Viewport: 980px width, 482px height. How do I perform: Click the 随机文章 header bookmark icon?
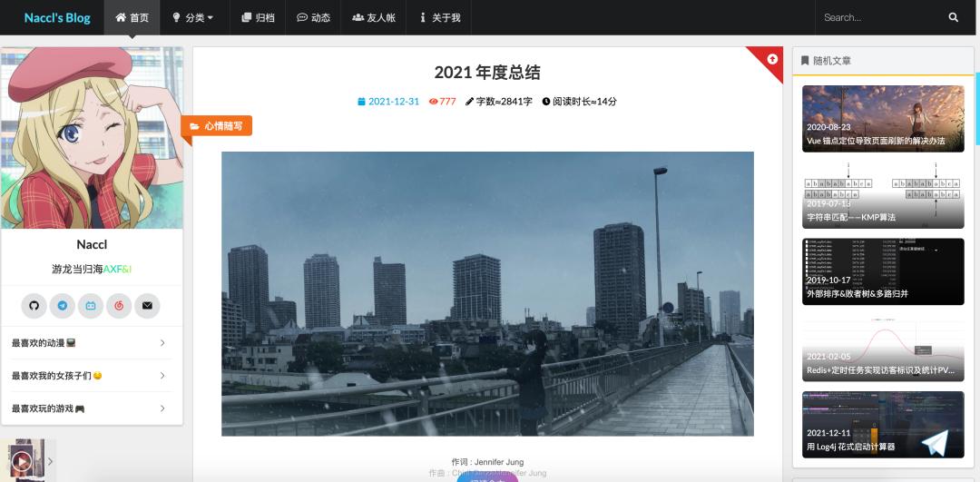pyautogui.click(x=805, y=61)
